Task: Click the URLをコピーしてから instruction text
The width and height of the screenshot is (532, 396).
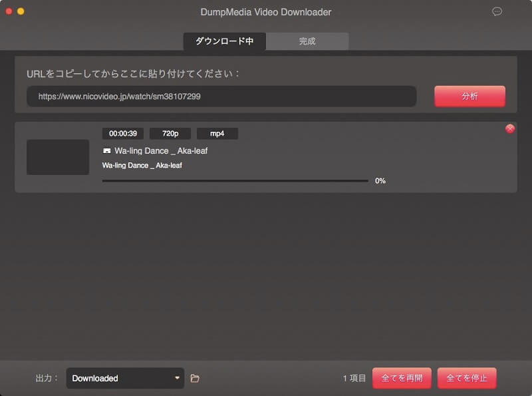Action: (133, 74)
